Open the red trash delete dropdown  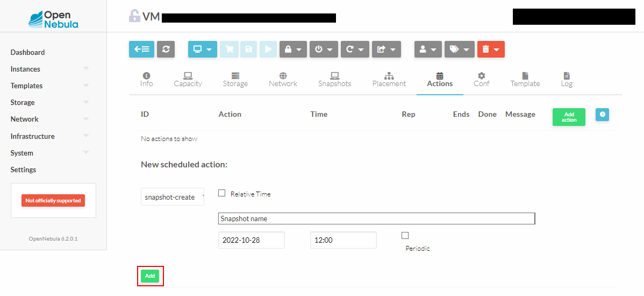pyautogui.click(x=491, y=49)
